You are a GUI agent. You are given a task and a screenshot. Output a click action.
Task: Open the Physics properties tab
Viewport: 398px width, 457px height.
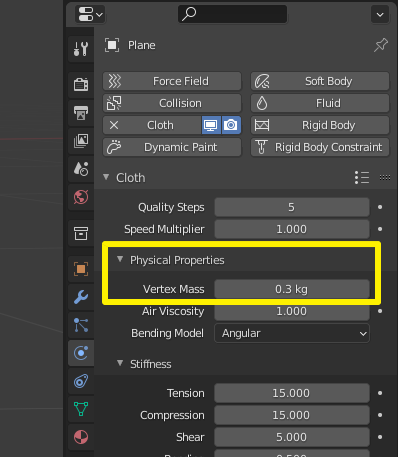81,353
